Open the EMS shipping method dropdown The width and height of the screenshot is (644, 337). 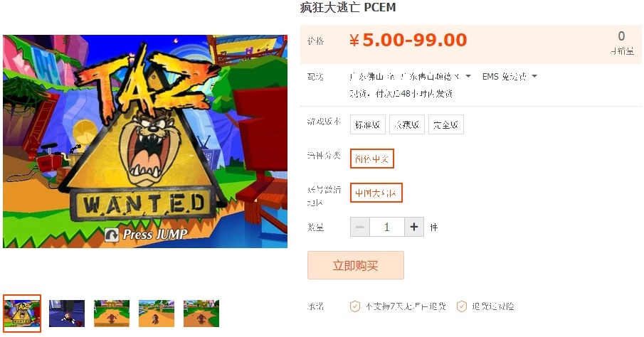tap(510, 76)
